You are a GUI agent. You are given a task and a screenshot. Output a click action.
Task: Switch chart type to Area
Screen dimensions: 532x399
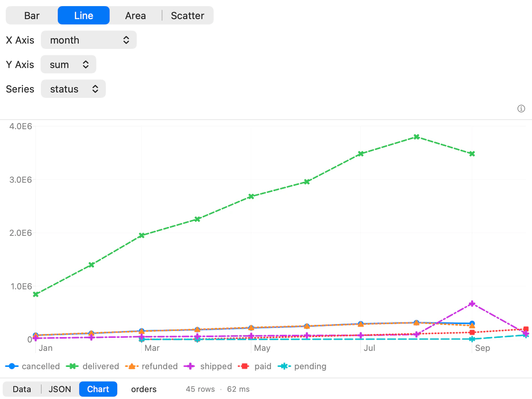point(136,16)
